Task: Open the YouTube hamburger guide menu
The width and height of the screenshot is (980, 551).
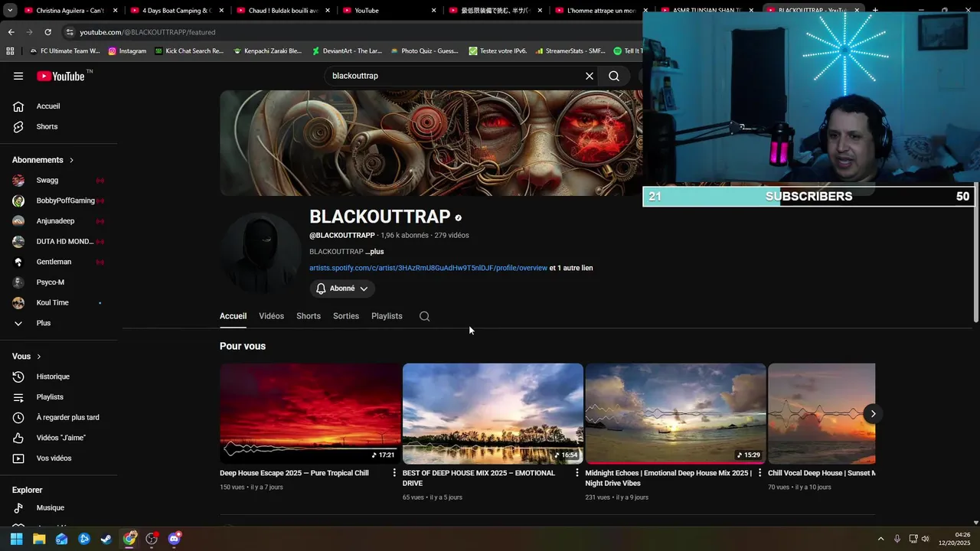Action: click(18, 76)
